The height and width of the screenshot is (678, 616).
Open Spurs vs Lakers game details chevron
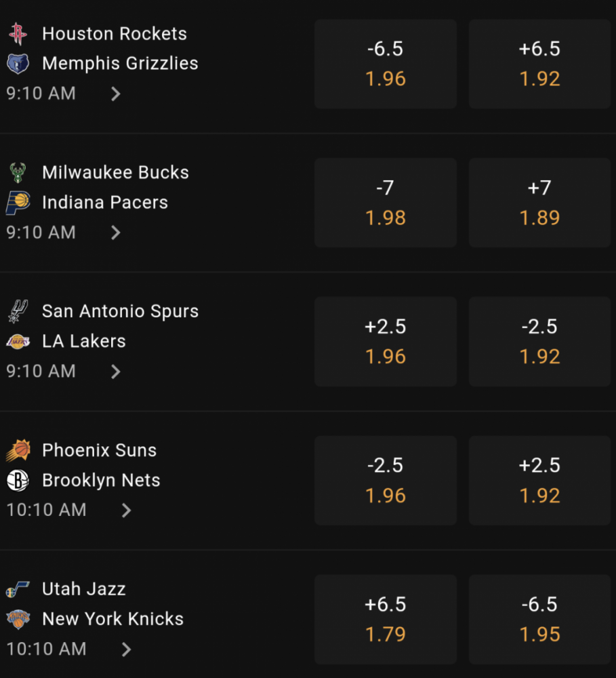pos(115,372)
